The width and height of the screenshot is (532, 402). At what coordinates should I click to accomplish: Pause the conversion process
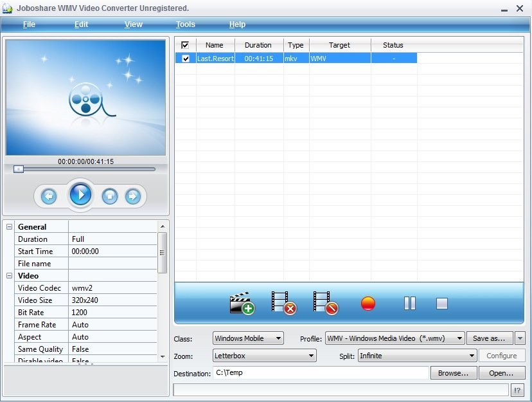tap(409, 302)
